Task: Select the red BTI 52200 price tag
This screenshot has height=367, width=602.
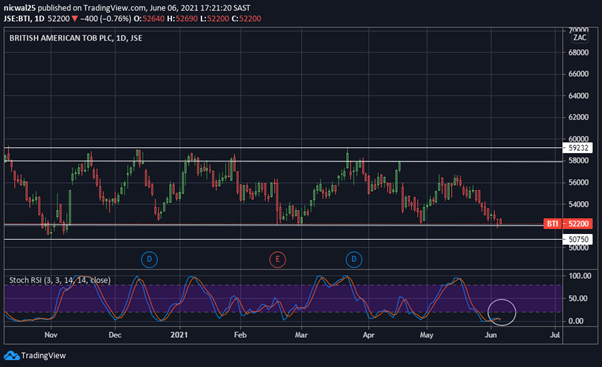Action: tap(568, 224)
